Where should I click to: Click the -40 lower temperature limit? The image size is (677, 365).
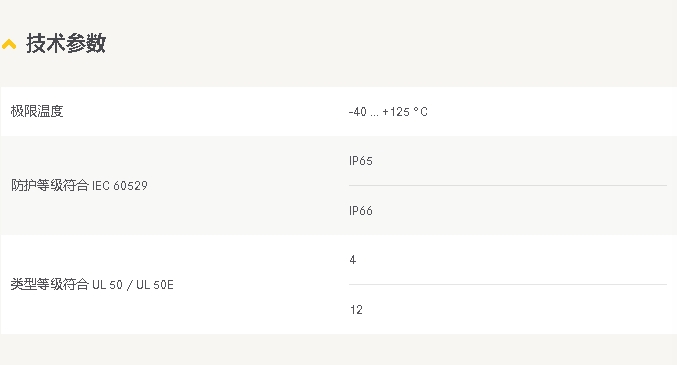(357, 112)
